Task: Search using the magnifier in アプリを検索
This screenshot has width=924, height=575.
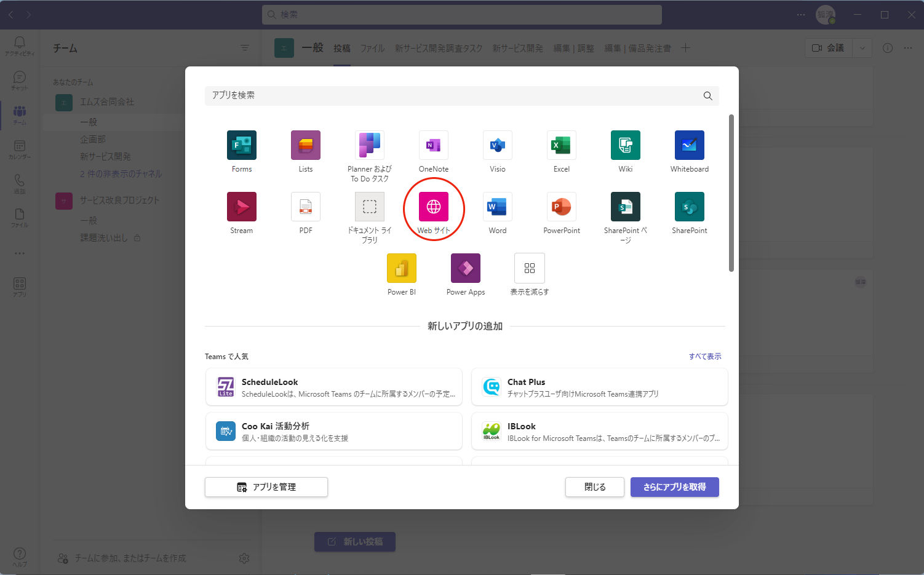Action: [x=707, y=95]
